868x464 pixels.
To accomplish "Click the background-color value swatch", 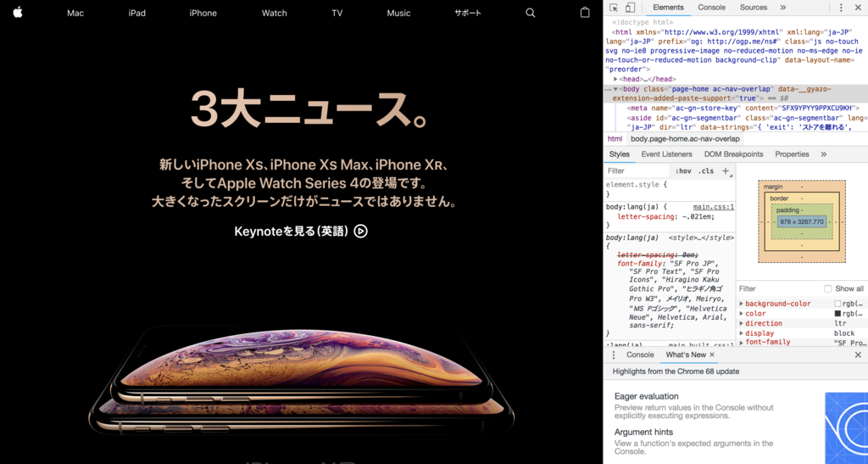I will coord(837,304).
